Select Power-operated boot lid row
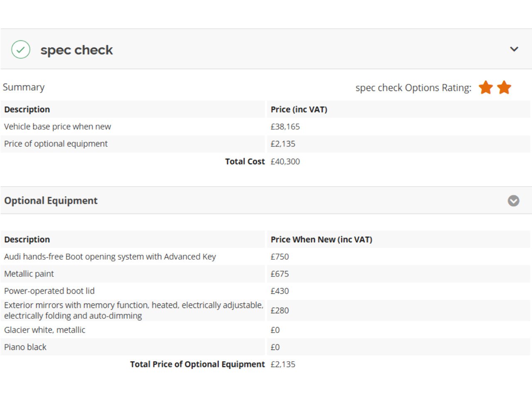532x399 pixels. 265,291
